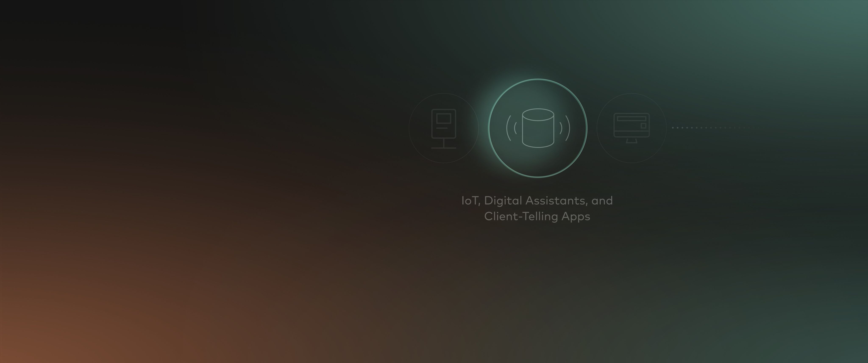Click the kiosk stand base line

(x=444, y=148)
